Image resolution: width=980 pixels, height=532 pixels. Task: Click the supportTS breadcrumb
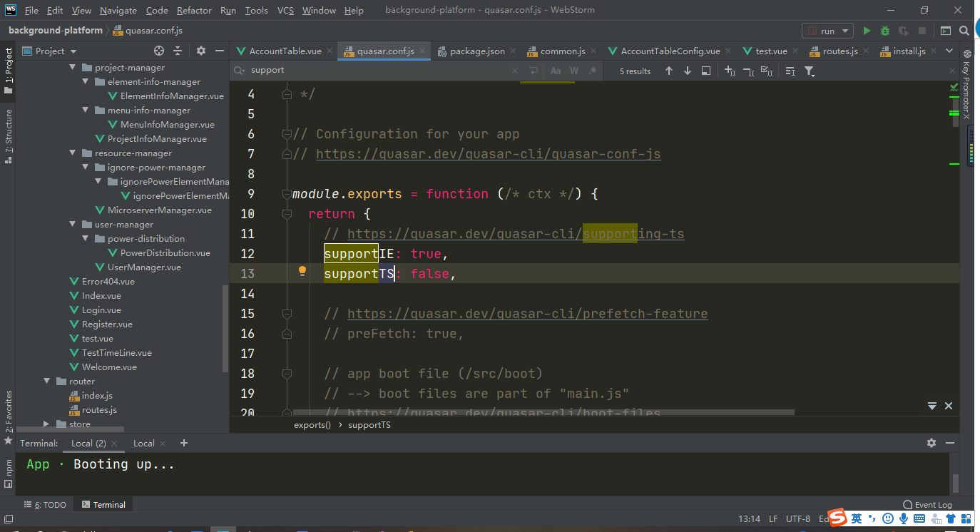(369, 424)
